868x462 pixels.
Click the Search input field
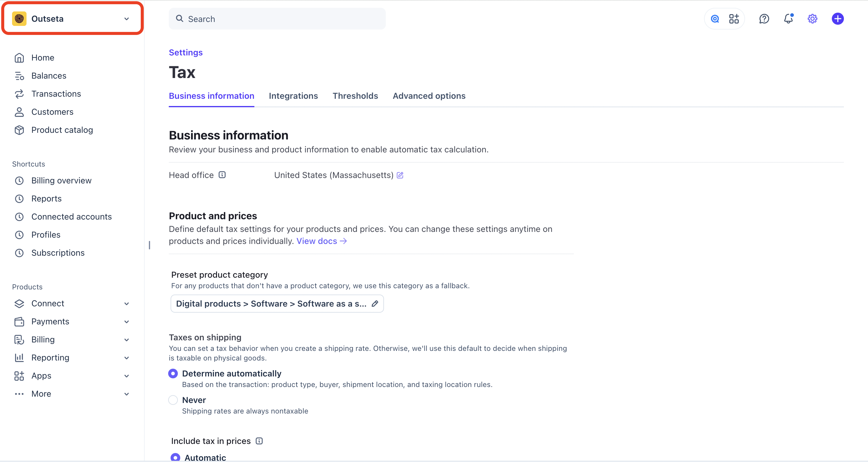(x=277, y=19)
